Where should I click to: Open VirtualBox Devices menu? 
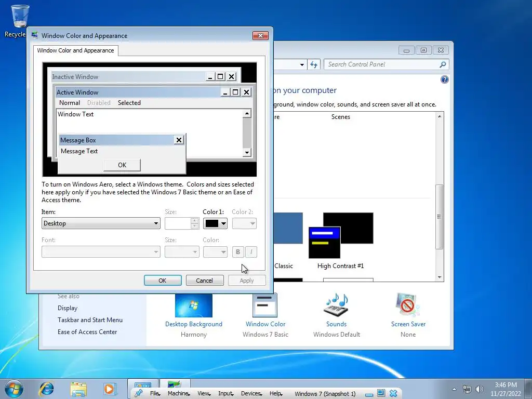pos(251,393)
